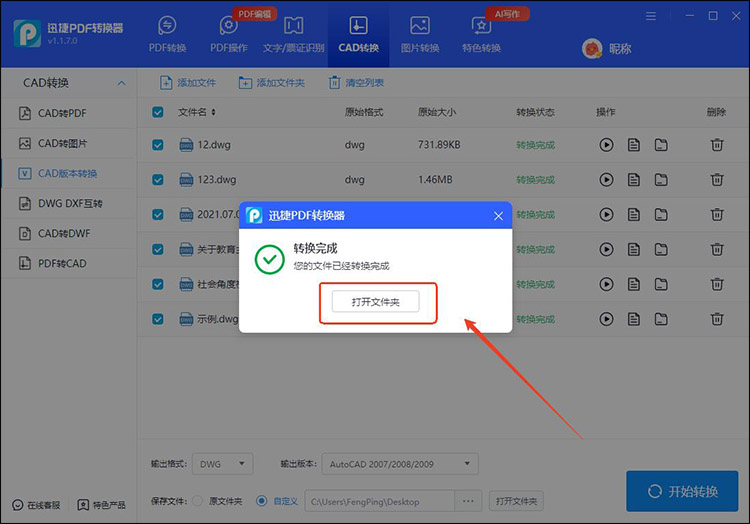Image resolution: width=750 pixels, height=524 pixels.
Task: Select CAD转PDF in sidebar
Action: click(69, 113)
